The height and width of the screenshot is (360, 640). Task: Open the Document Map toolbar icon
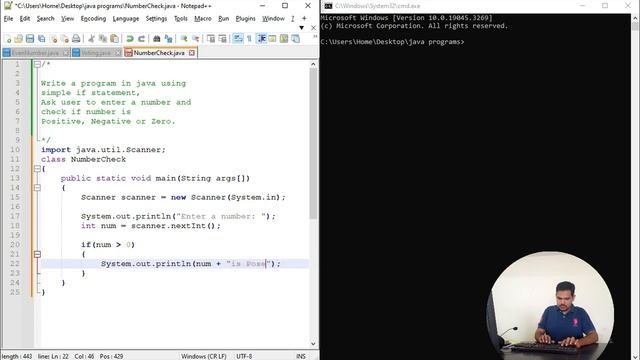tap(284, 39)
